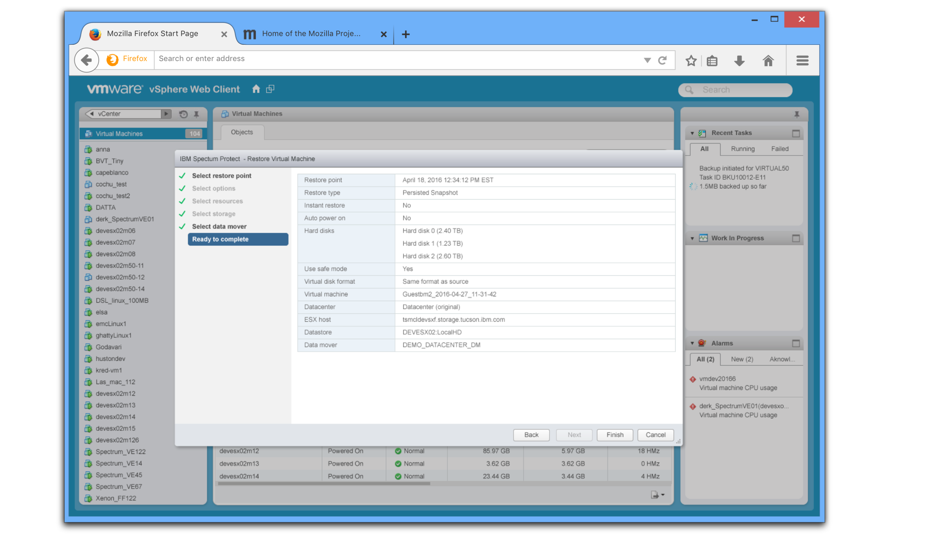Go to Firefox home page icon
This screenshot has height=560, width=950.
click(x=768, y=61)
